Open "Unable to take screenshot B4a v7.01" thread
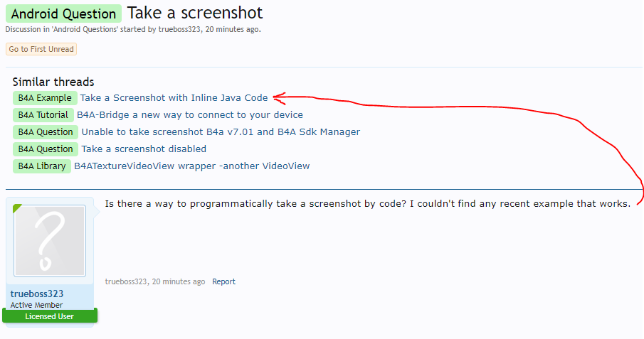Image resolution: width=644 pixels, height=339 pixels. tap(221, 132)
